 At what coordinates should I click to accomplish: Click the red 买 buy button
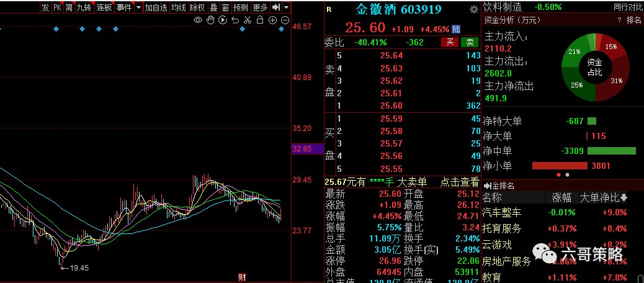pyautogui.click(x=450, y=42)
